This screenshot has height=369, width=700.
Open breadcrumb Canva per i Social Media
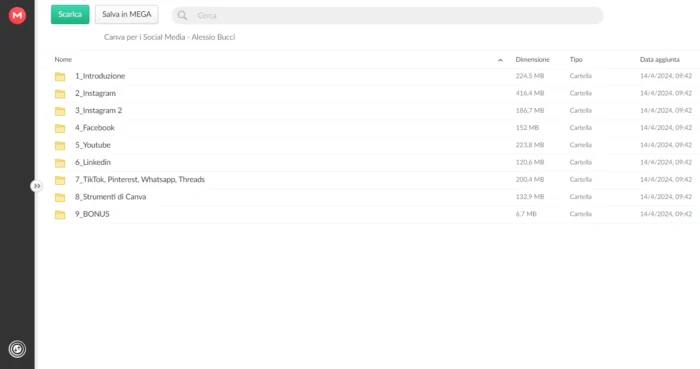point(170,37)
